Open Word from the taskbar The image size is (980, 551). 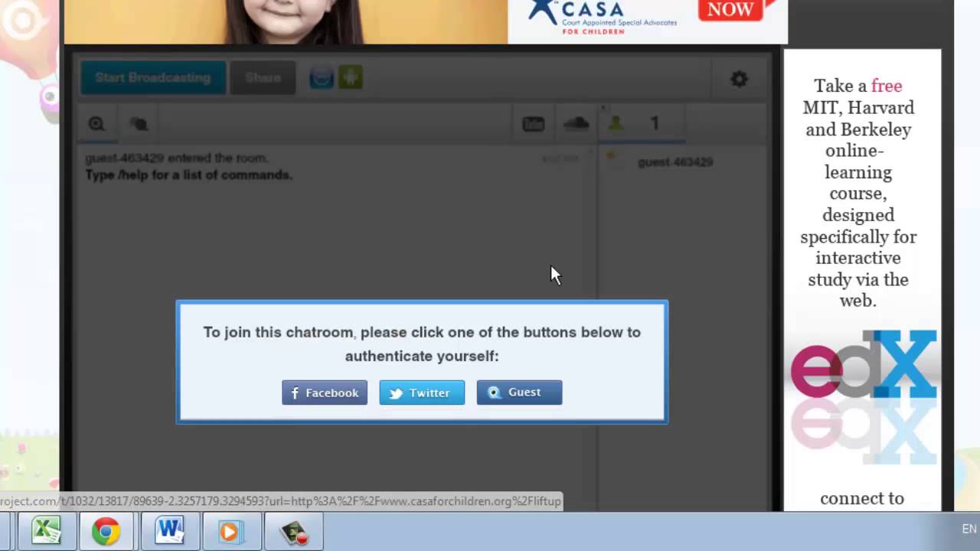pos(169,531)
